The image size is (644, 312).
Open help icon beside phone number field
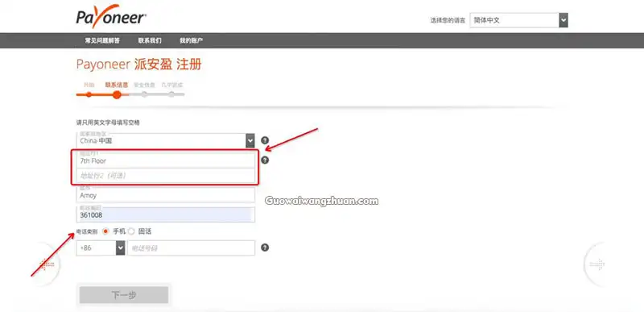(x=265, y=248)
